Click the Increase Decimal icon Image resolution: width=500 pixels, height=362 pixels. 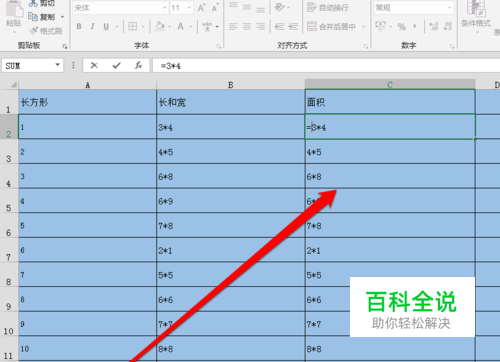[x=434, y=26]
